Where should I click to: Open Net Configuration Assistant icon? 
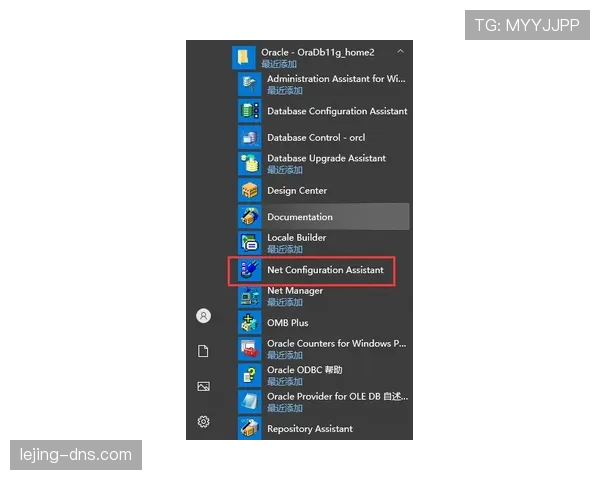tap(249, 269)
